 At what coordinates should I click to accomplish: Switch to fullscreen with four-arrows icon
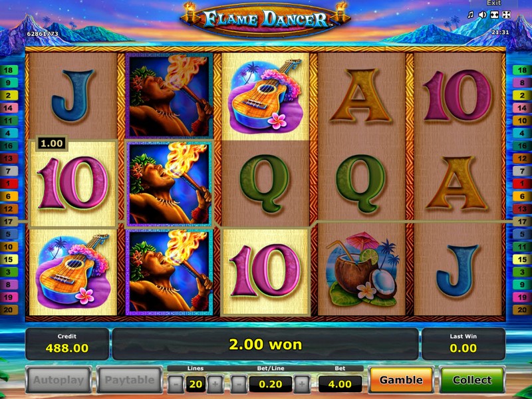coord(506,15)
